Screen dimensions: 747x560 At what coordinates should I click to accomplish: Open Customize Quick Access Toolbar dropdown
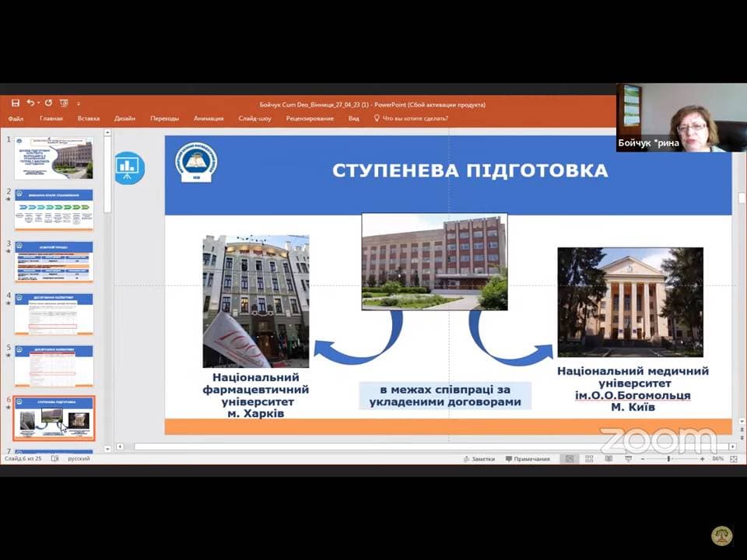click(79, 103)
